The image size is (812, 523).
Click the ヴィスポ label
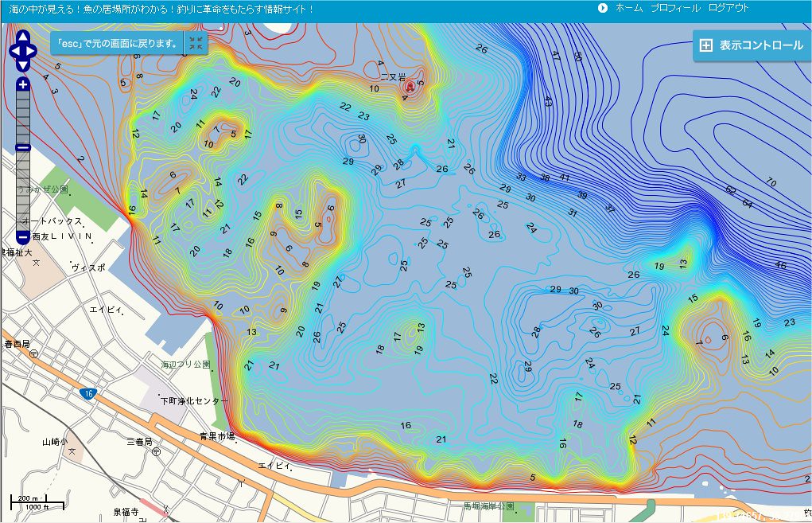(x=88, y=268)
